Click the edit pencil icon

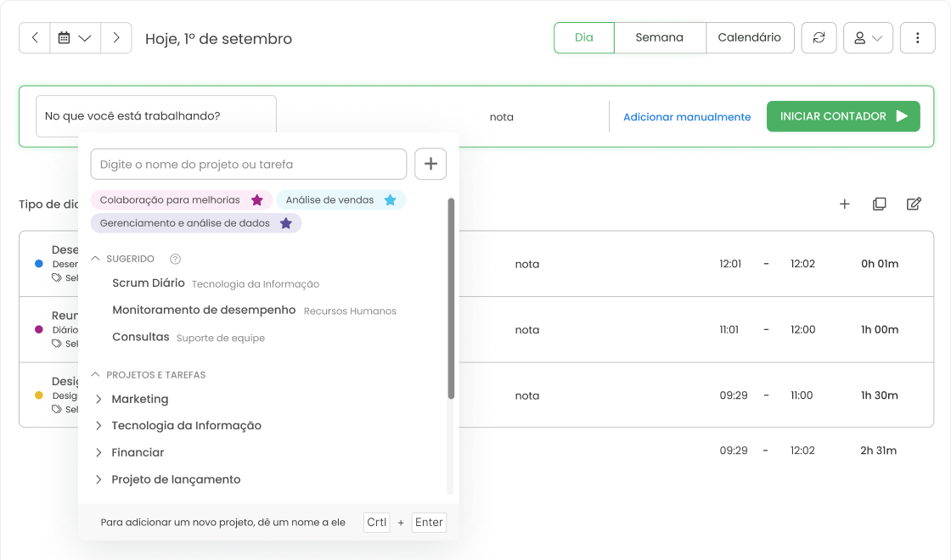point(914,204)
